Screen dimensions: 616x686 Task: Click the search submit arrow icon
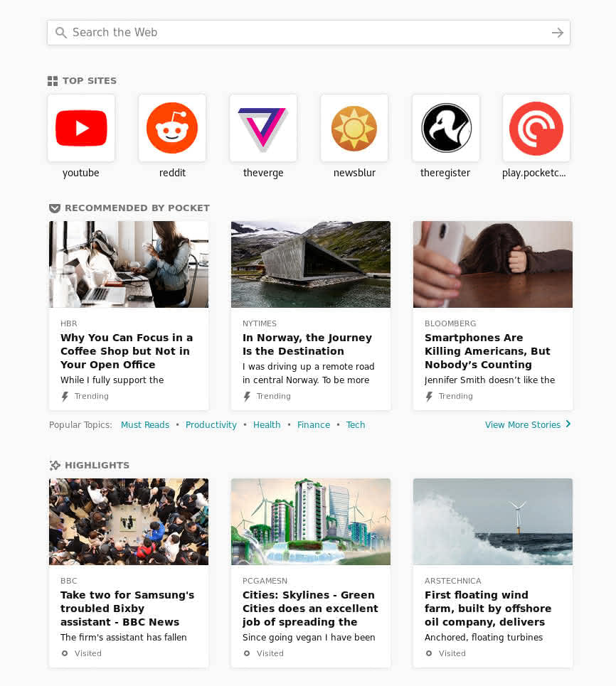coord(558,33)
